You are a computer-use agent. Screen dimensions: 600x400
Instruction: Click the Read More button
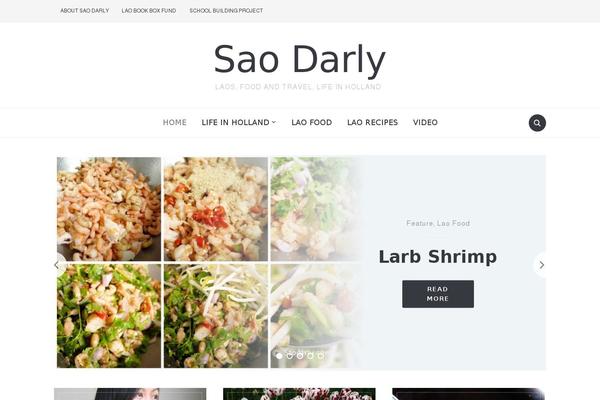coord(438,294)
